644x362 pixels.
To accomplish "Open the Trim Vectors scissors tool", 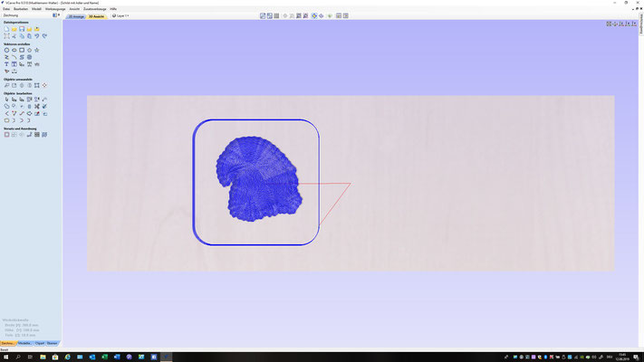I will (37, 106).
